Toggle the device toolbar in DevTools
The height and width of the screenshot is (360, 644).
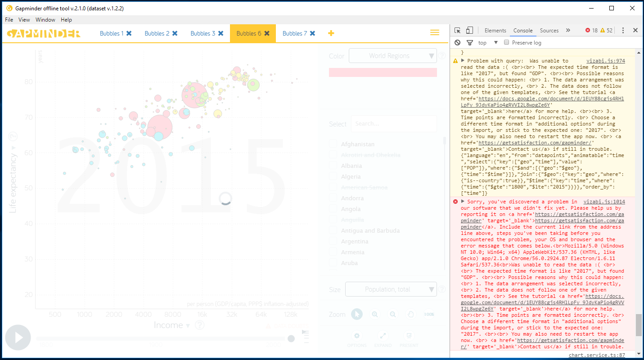coord(469,31)
